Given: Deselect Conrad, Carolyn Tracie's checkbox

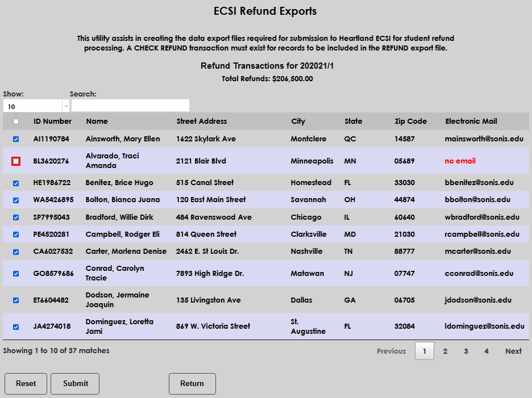Looking at the screenshot, I should coord(16,273).
